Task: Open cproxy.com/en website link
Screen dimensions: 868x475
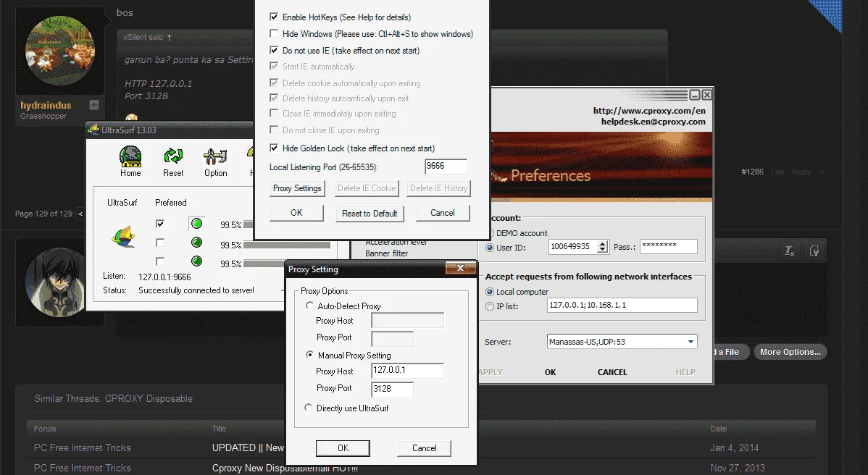Action: [x=649, y=111]
